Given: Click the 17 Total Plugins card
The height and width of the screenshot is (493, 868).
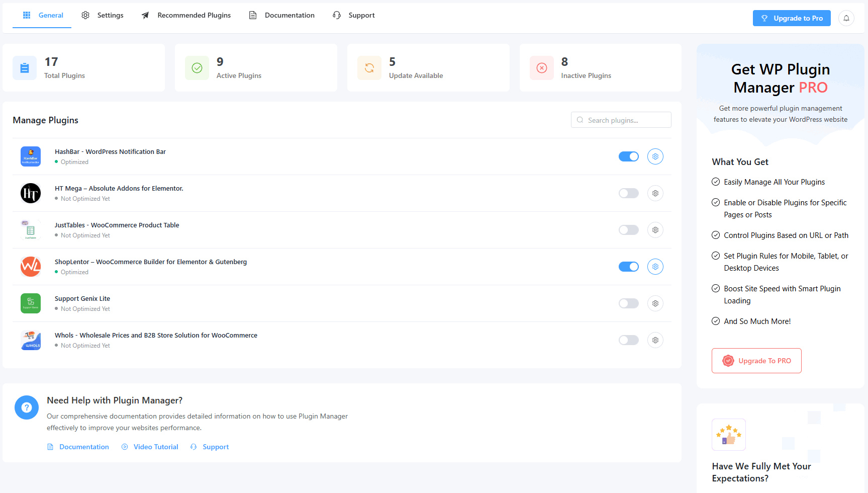Looking at the screenshot, I should [x=83, y=68].
